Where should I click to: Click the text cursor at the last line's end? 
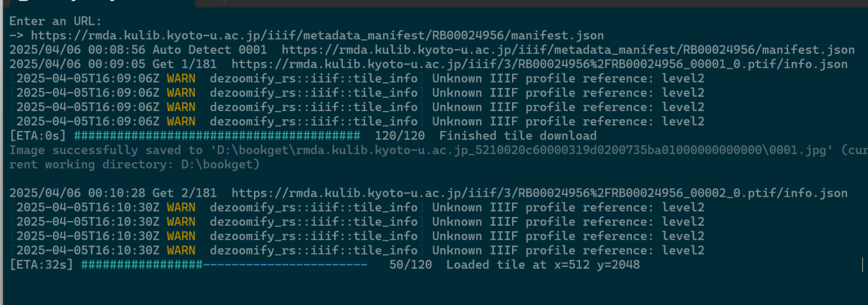(x=862, y=265)
